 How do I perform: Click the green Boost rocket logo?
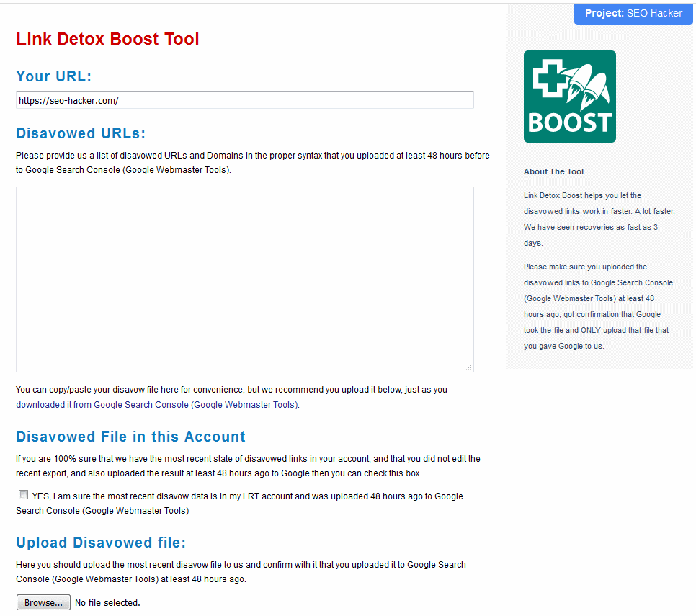coord(569,97)
